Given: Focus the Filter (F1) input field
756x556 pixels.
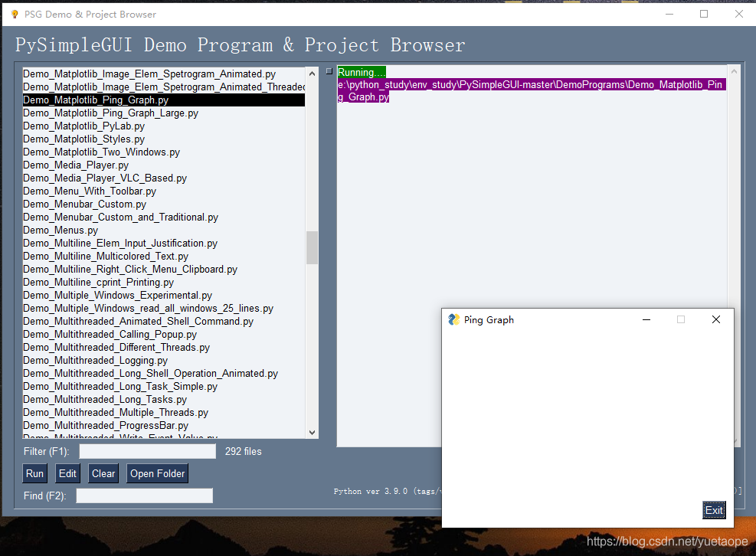Looking at the screenshot, I should (x=148, y=451).
